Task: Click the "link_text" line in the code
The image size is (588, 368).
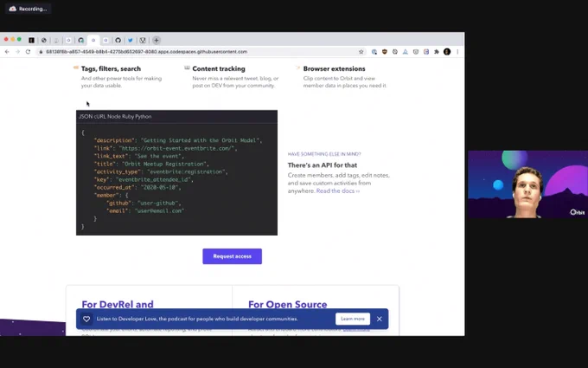Action: click(x=138, y=156)
